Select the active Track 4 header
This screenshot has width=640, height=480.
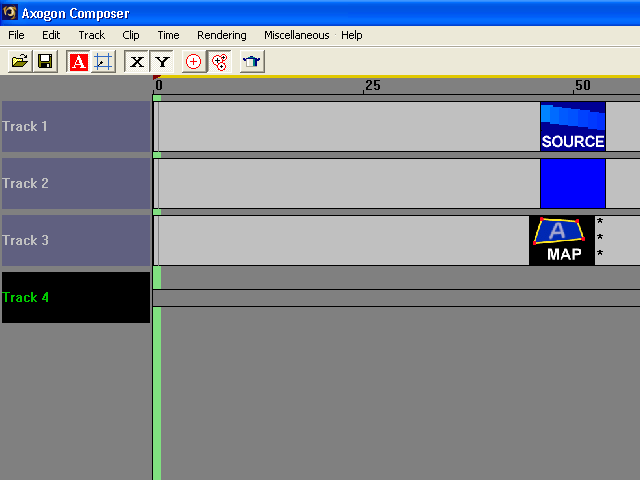coord(76,298)
